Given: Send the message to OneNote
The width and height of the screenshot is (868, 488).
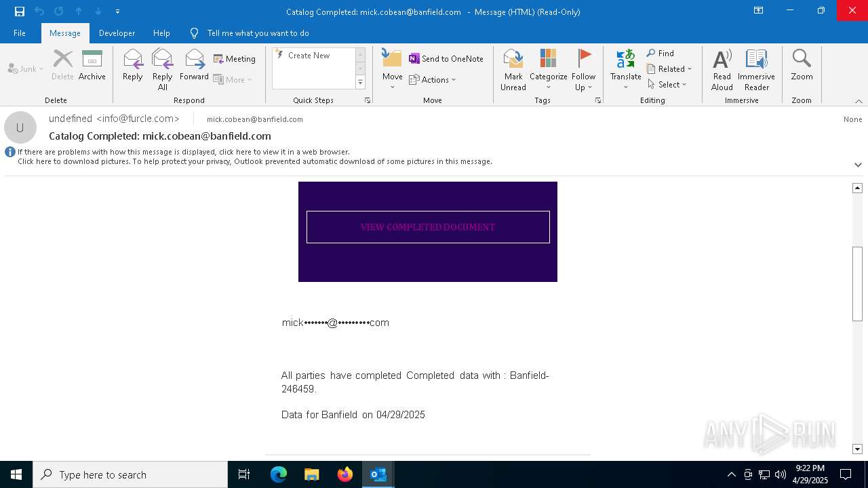Looking at the screenshot, I should [x=446, y=59].
